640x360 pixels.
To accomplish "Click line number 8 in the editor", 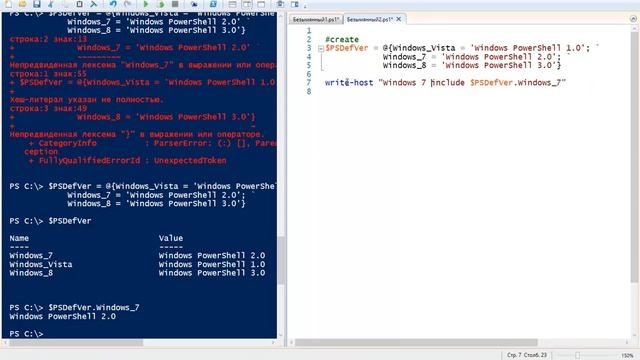I will click(309, 91).
